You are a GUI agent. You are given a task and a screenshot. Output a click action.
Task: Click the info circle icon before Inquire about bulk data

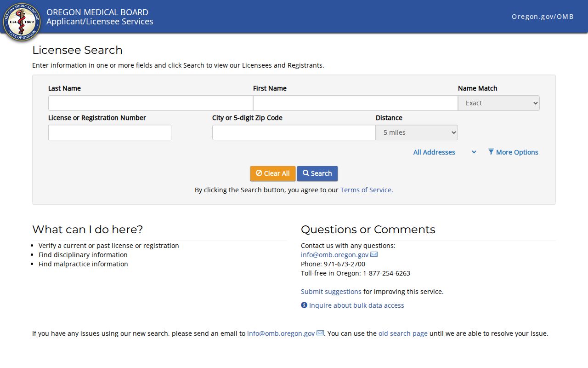pos(304,305)
